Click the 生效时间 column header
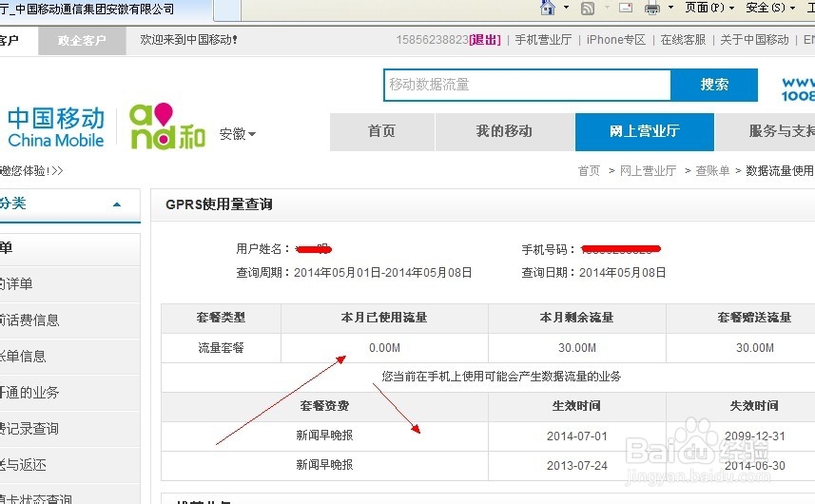The height and width of the screenshot is (504, 815). pos(576,406)
